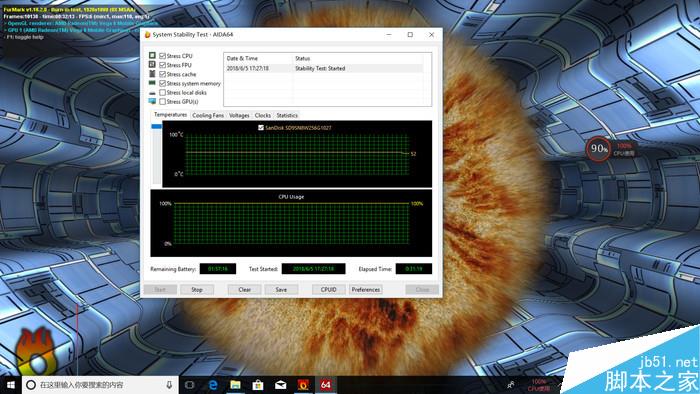Switch to the Clocks tab
The image size is (700, 394).
(x=262, y=115)
